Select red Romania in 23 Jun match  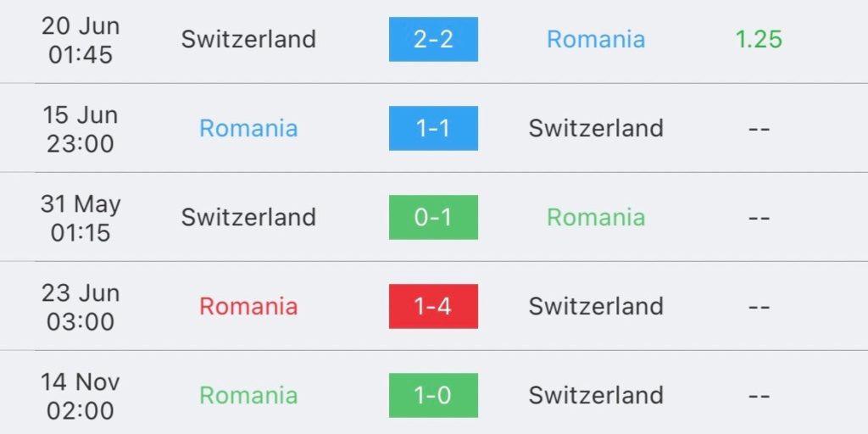coord(248,306)
